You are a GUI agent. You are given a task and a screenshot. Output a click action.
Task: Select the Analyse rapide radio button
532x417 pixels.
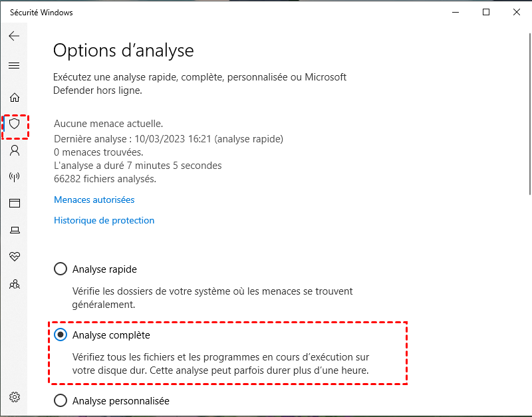tap(61, 269)
